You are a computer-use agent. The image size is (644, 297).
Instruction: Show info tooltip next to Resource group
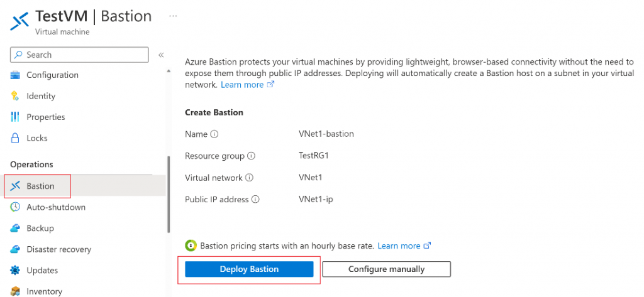coord(252,156)
